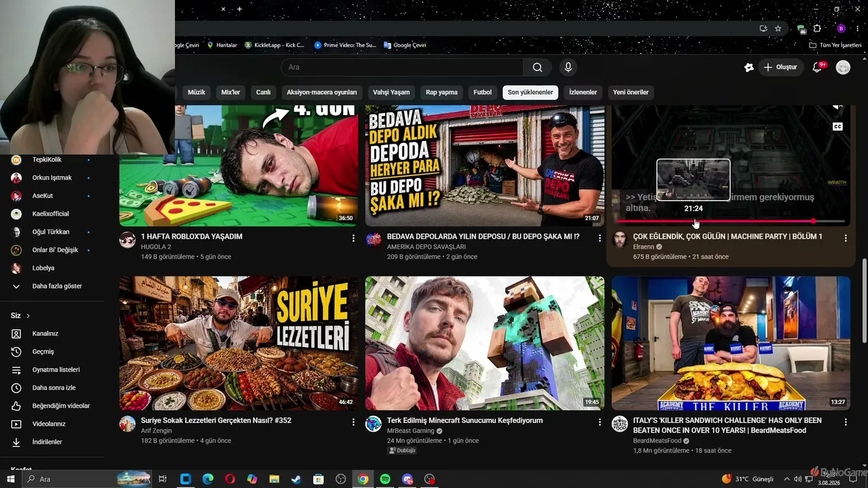
Task: Expand the 'Siz' section chevron
Action: tap(28, 316)
